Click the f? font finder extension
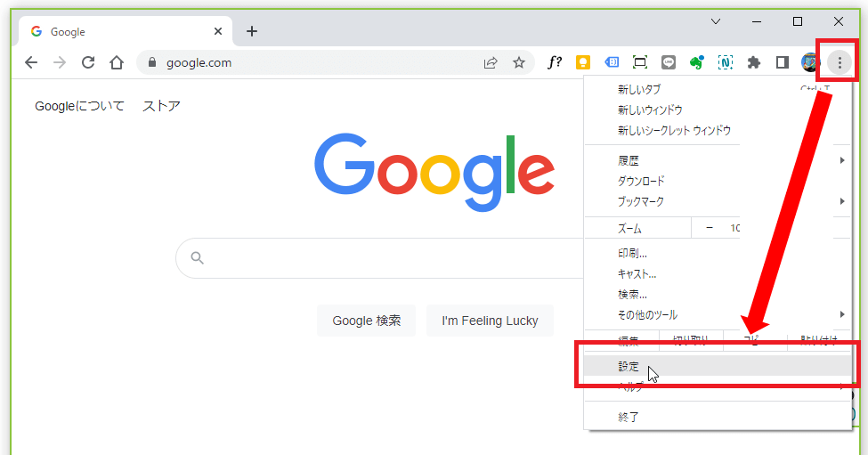Image resolution: width=868 pixels, height=455 pixels. pyautogui.click(x=555, y=62)
